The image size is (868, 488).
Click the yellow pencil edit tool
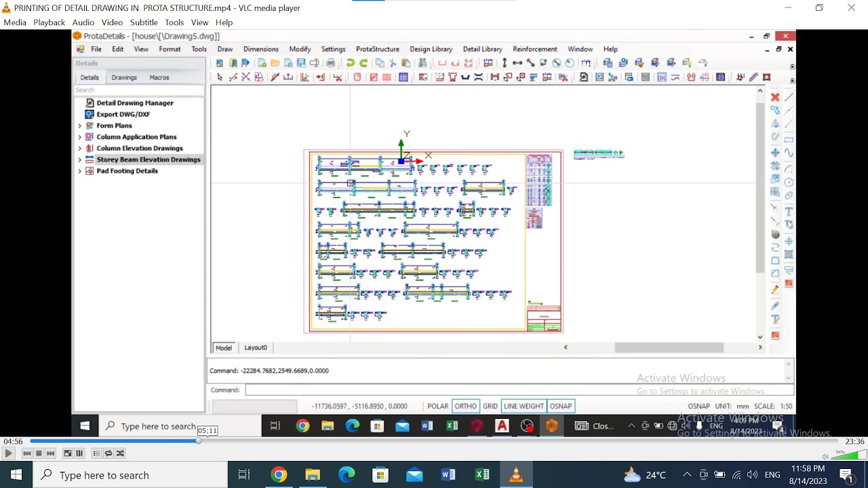775,289
